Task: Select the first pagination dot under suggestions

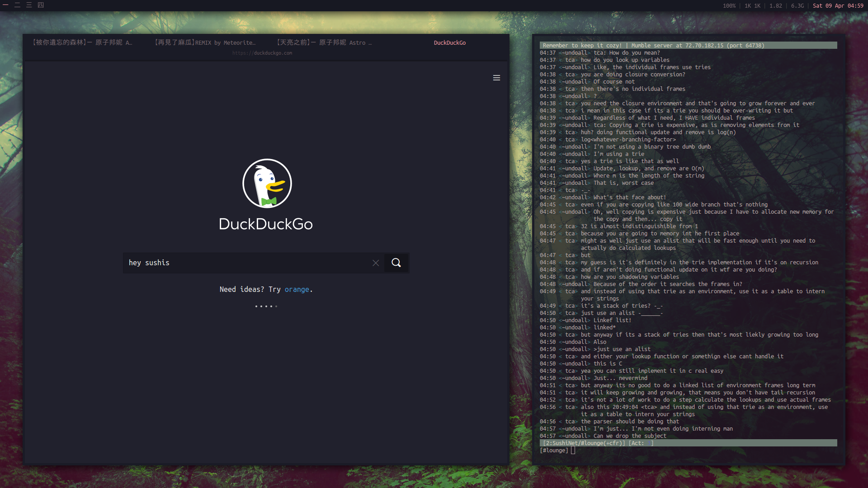Action: (x=256, y=306)
